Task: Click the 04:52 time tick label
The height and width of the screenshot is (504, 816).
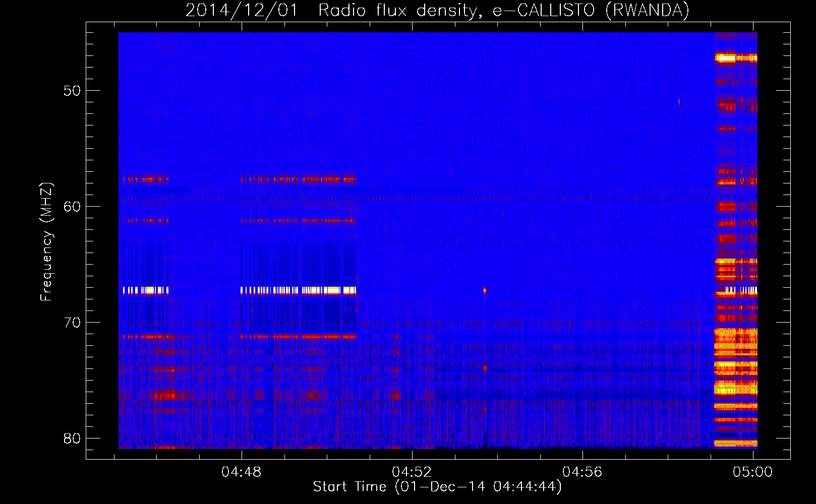Action: (412, 472)
